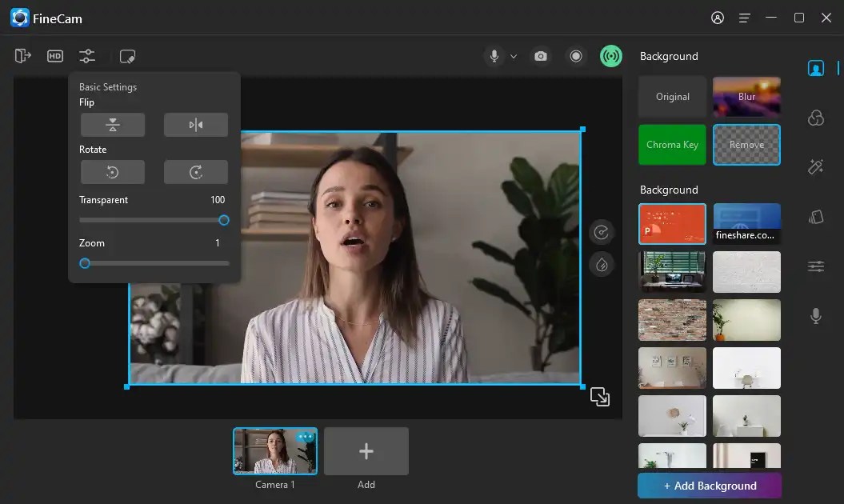Open the microphone settings panel icon

click(x=815, y=316)
